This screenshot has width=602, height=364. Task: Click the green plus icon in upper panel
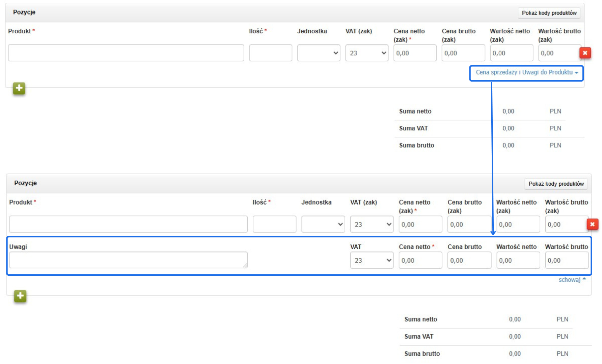pos(19,89)
